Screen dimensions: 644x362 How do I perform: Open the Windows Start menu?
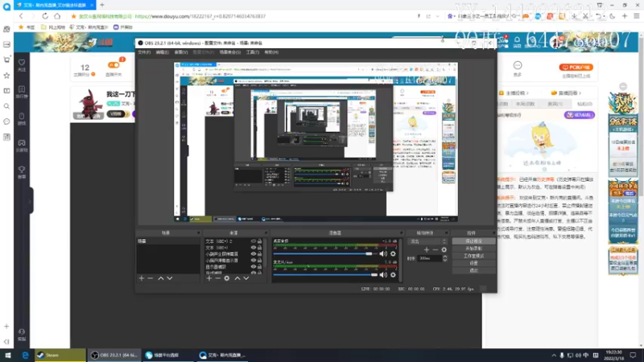coord(8,355)
